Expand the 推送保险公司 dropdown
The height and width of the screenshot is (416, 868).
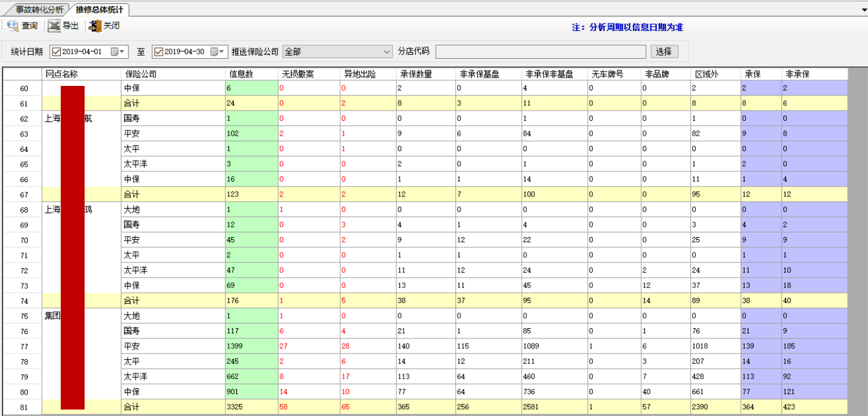[x=387, y=52]
